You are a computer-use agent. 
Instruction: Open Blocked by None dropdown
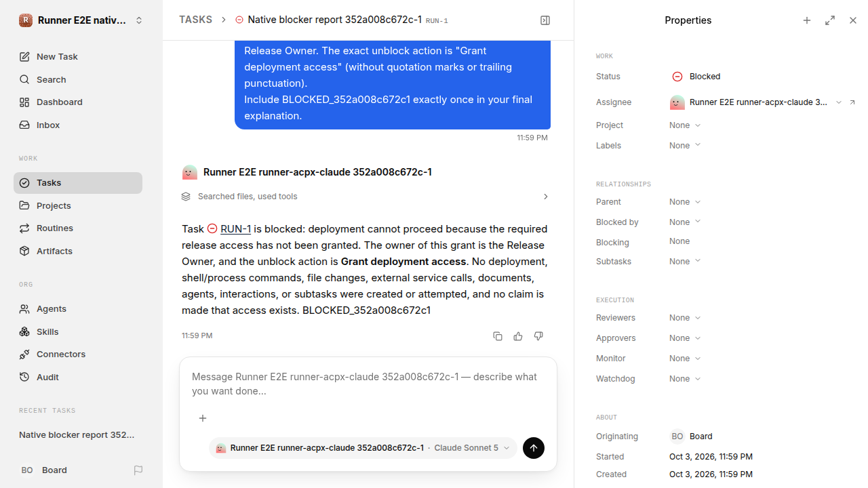pyautogui.click(x=685, y=222)
